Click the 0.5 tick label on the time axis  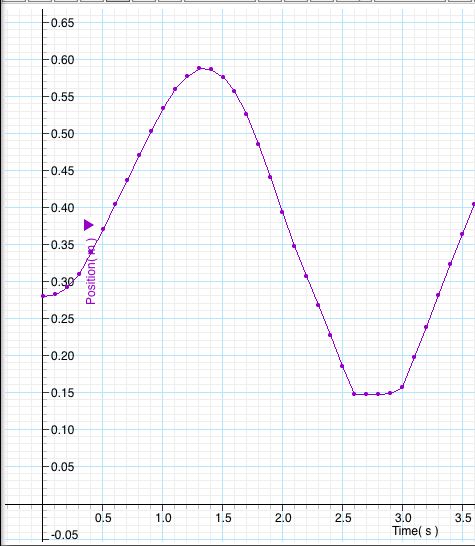pyautogui.click(x=103, y=518)
